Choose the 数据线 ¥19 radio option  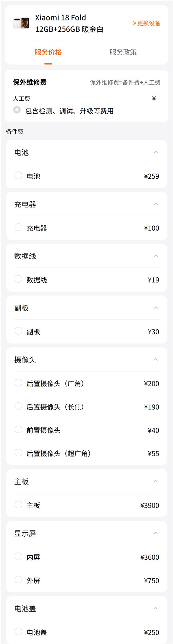pos(18,279)
